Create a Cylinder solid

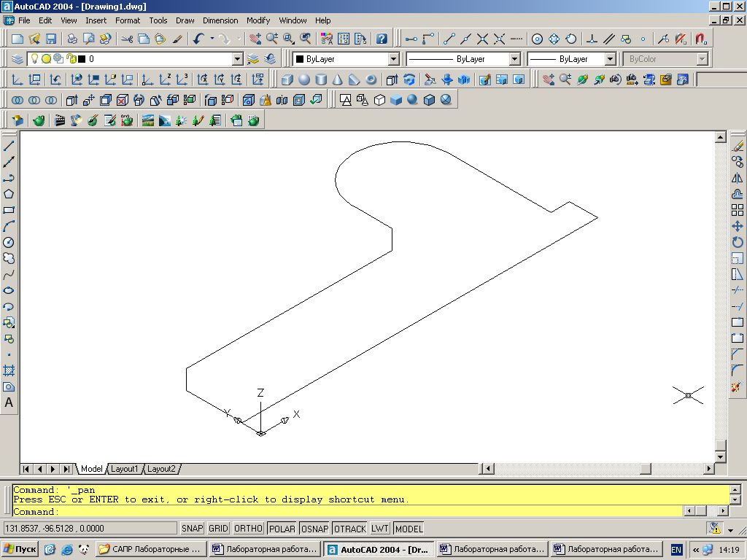[321, 79]
